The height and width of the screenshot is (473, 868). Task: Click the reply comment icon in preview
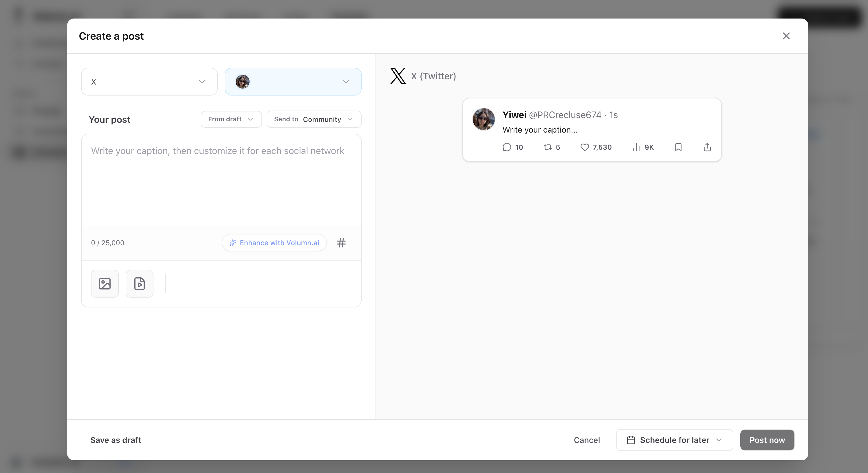507,147
